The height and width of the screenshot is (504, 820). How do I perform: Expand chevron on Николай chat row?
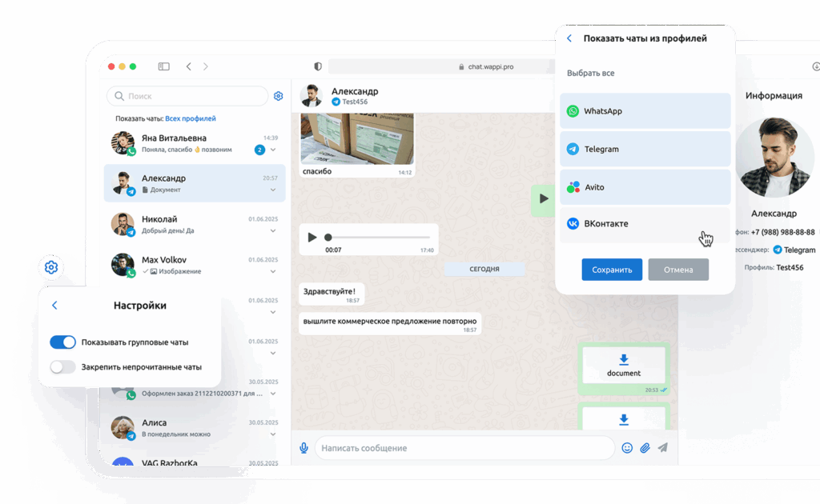[x=273, y=231]
